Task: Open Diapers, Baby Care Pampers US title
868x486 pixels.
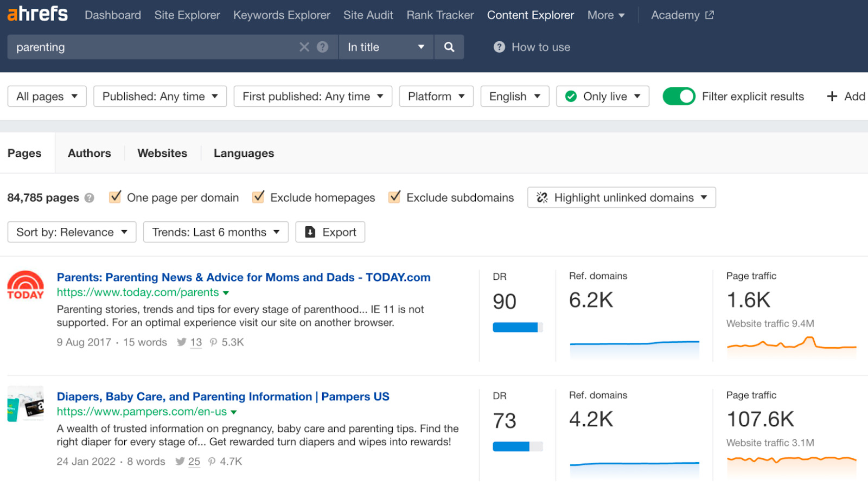Action: [223, 397]
